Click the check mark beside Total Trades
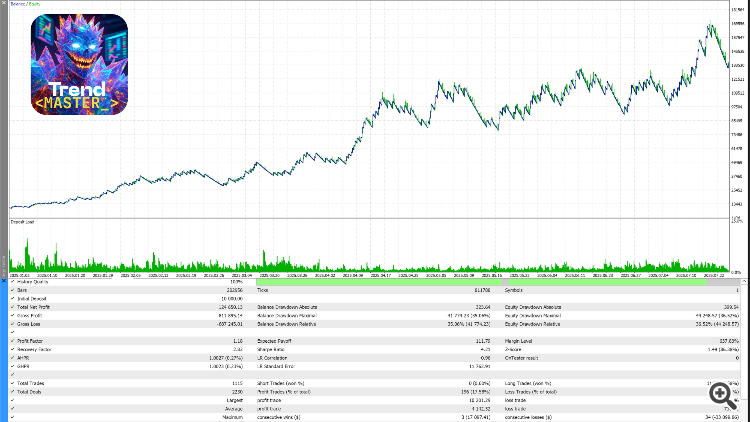Viewport: 750px width, 422px height. coord(12,383)
